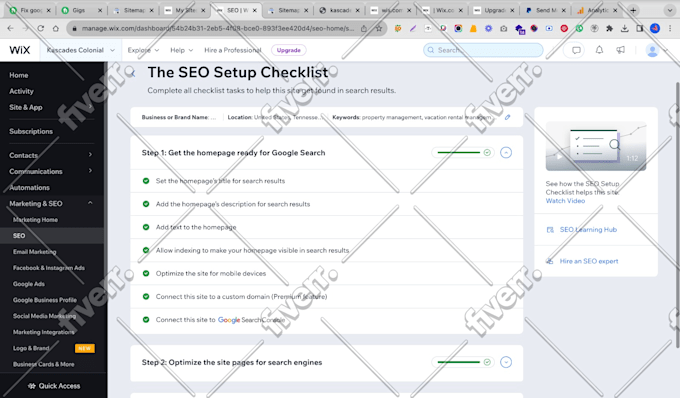Open the Help dropdown menu
Image resolution: width=680 pixels, height=398 pixels.
181,50
